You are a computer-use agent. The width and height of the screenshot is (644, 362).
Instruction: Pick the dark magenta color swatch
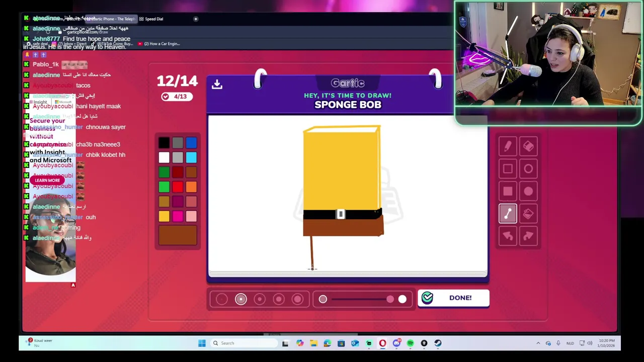point(178,202)
